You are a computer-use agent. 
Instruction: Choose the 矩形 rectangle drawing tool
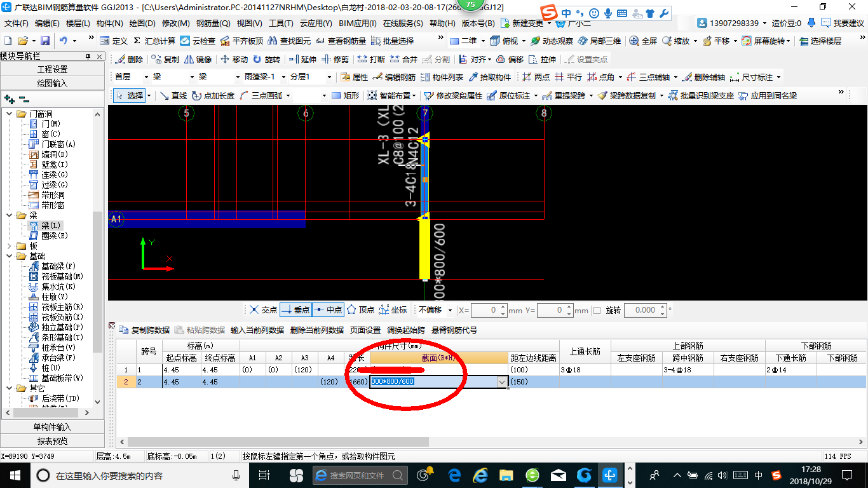(345, 95)
